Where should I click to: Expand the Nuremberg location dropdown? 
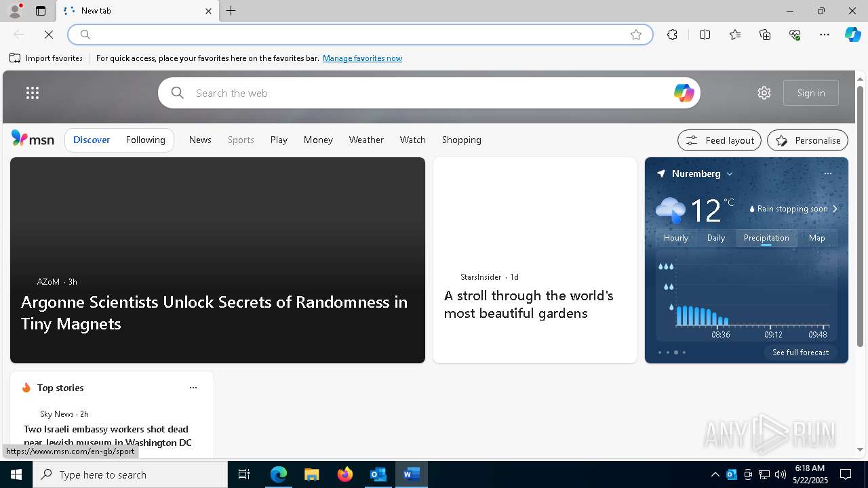pyautogui.click(x=730, y=174)
